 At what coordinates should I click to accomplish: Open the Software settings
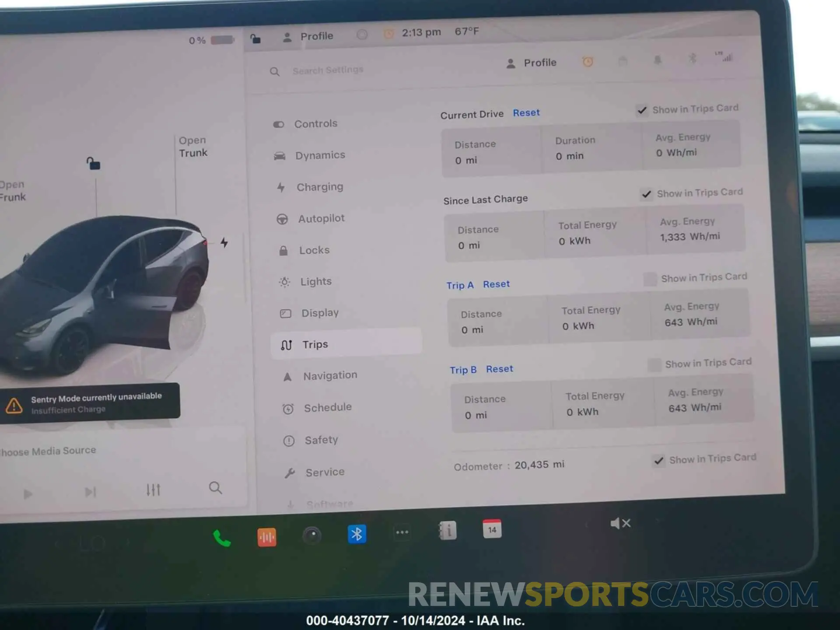pos(320,504)
